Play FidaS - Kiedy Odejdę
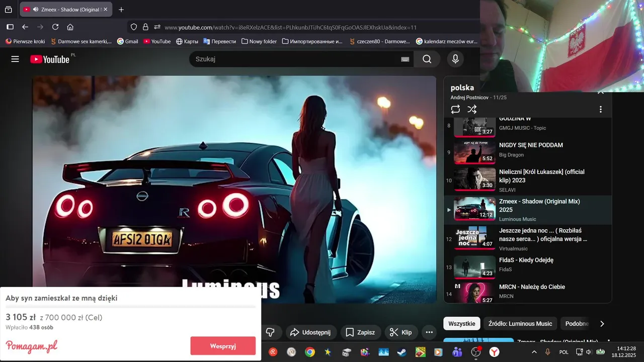 [x=528, y=267]
